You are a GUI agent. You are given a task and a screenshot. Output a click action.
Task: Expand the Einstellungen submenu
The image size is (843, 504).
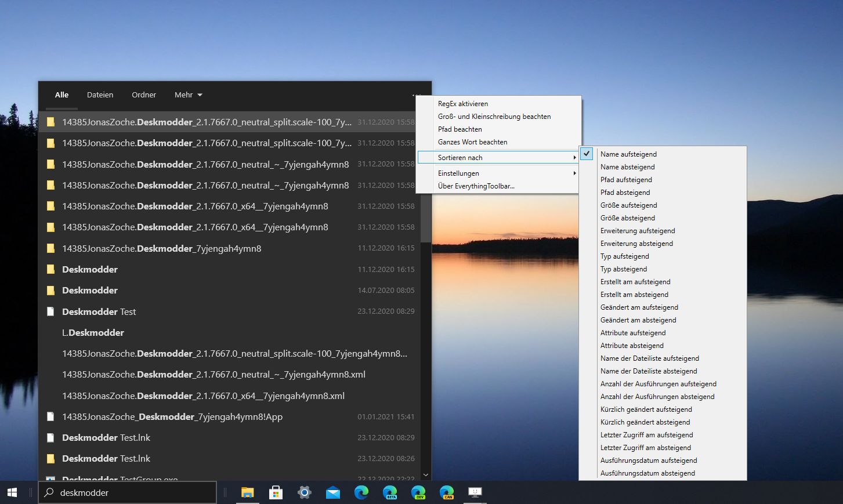[498, 173]
